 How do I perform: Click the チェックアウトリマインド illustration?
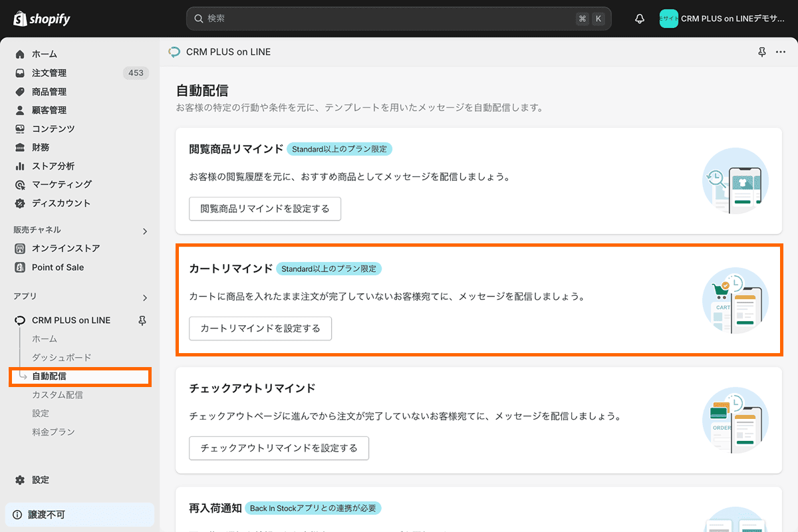(735, 420)
